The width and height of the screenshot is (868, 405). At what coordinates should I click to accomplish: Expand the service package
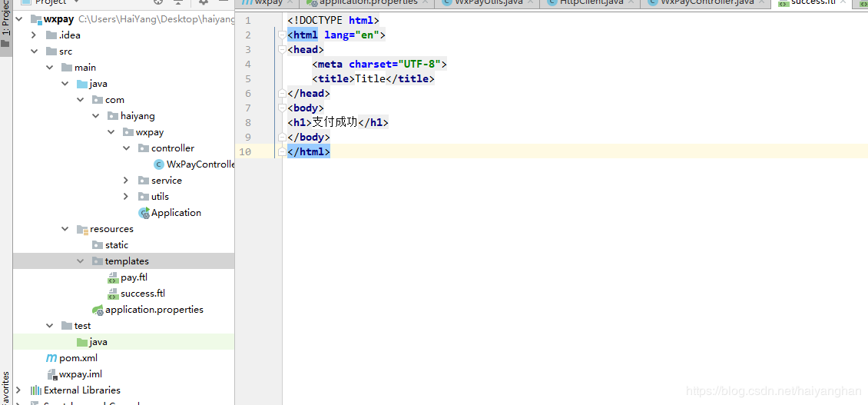(x=126, y=181)
